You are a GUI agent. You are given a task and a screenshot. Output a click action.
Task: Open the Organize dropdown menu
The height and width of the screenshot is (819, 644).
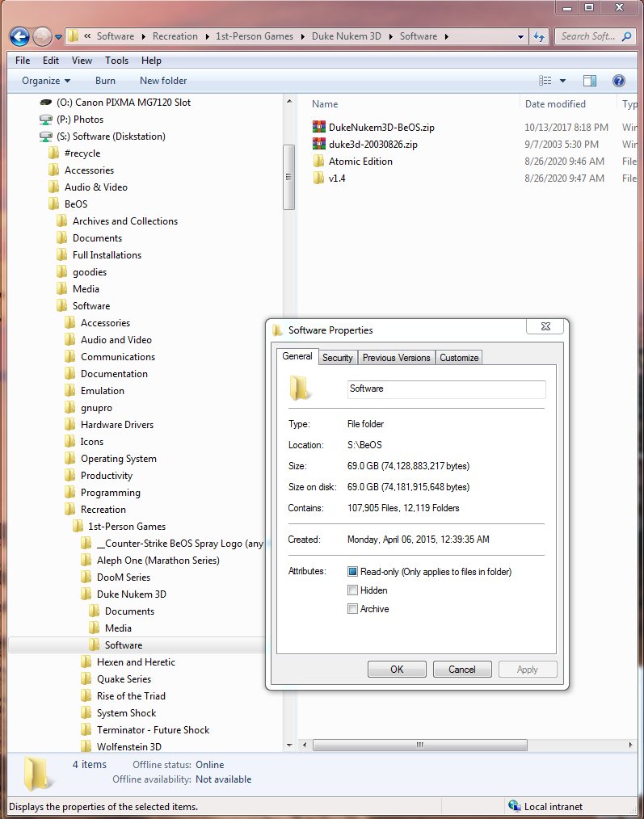pos(46,81)
